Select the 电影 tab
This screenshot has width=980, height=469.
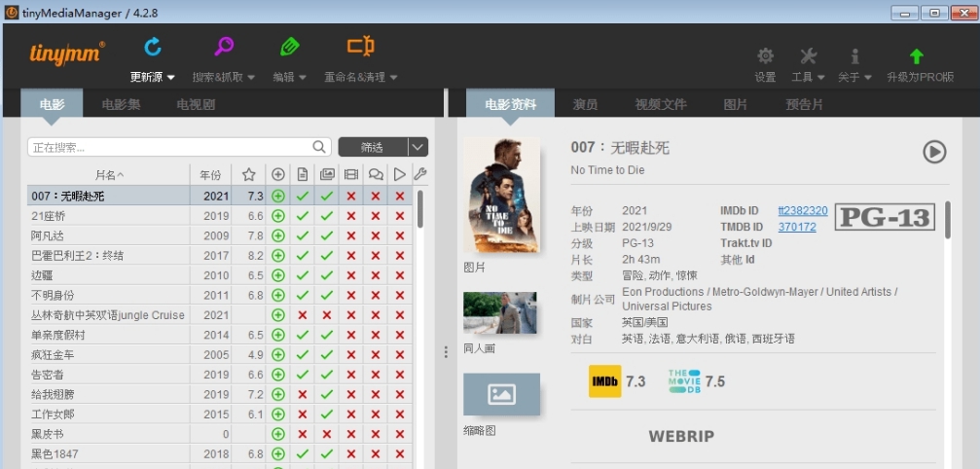click(x=52, y=104)
